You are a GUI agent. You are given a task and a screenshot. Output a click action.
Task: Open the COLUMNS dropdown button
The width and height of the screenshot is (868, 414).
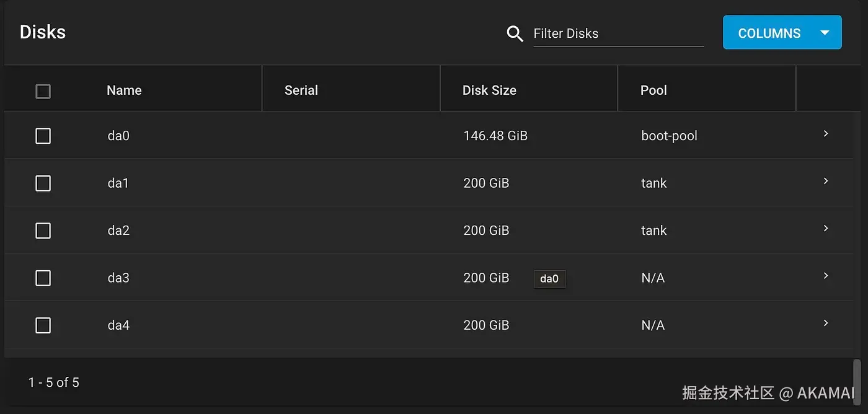(782, 33)
